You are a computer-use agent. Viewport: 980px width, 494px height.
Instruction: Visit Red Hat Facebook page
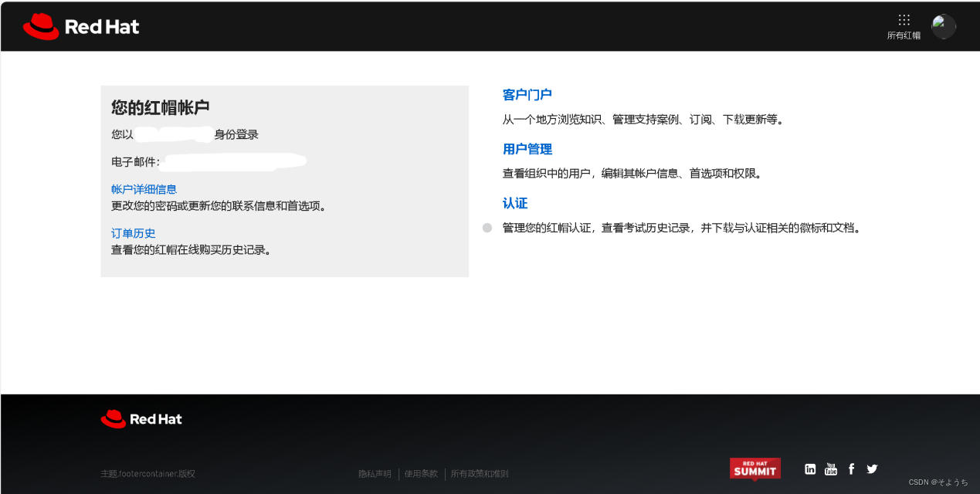click(851, 469)
